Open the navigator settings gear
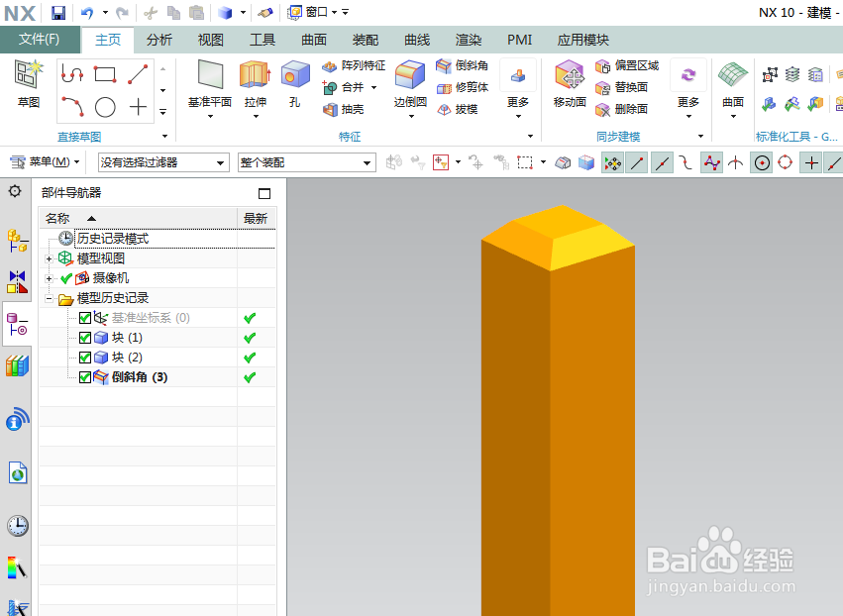Image resolution: width=843 pixels, height=616 pixels. (x=15, y=191)
